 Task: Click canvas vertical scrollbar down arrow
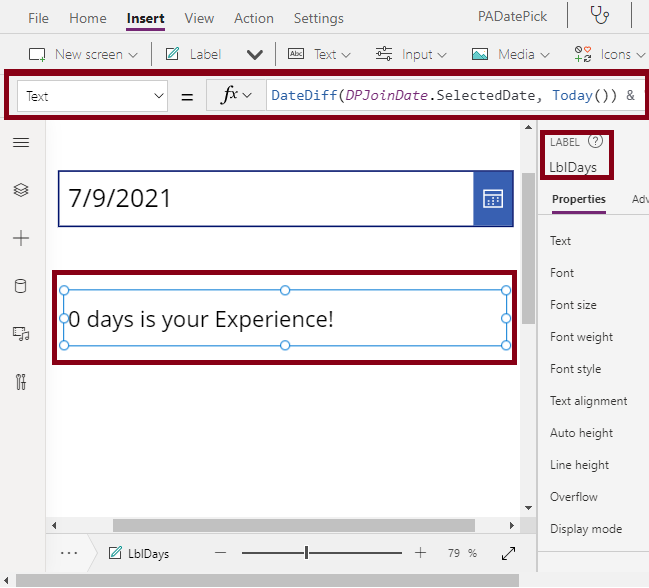coord(528,508)
